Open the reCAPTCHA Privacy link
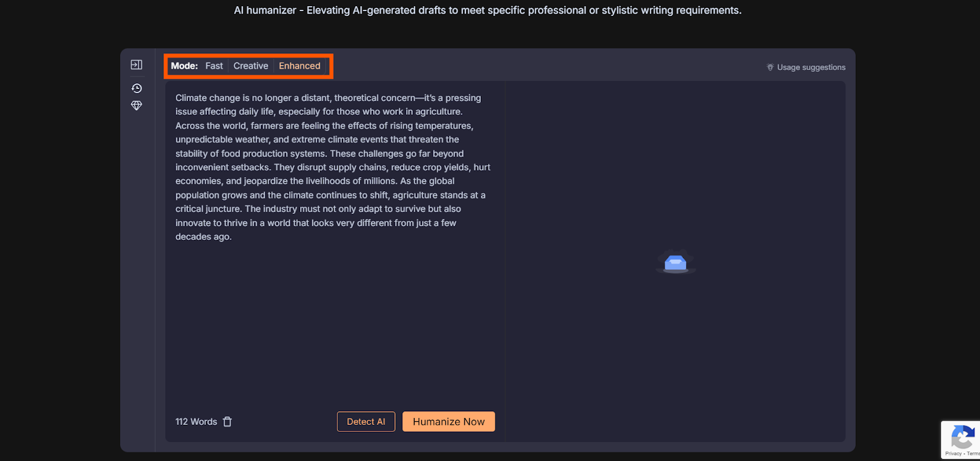Image resolution: width=980 pixels, height=461 pixels. [x=953, y=454]
